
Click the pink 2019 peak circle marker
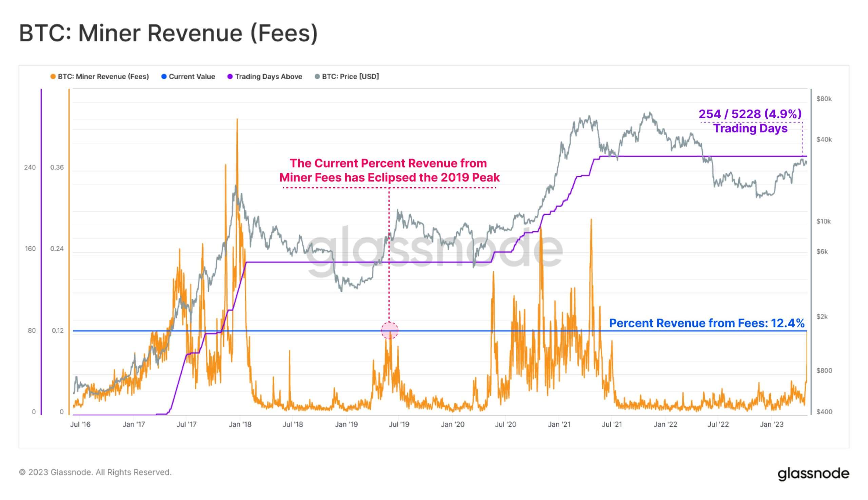(x=390, y=331)
